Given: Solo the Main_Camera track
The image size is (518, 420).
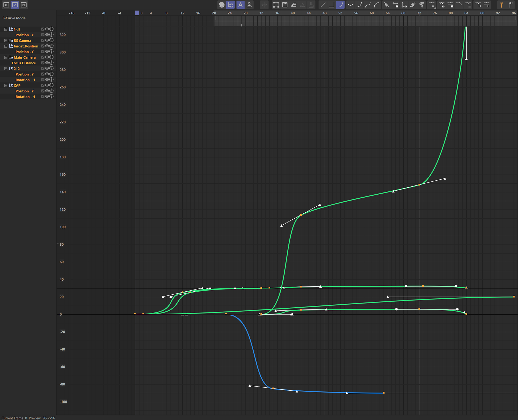Looking at the screenshot, I should point(52,57).
